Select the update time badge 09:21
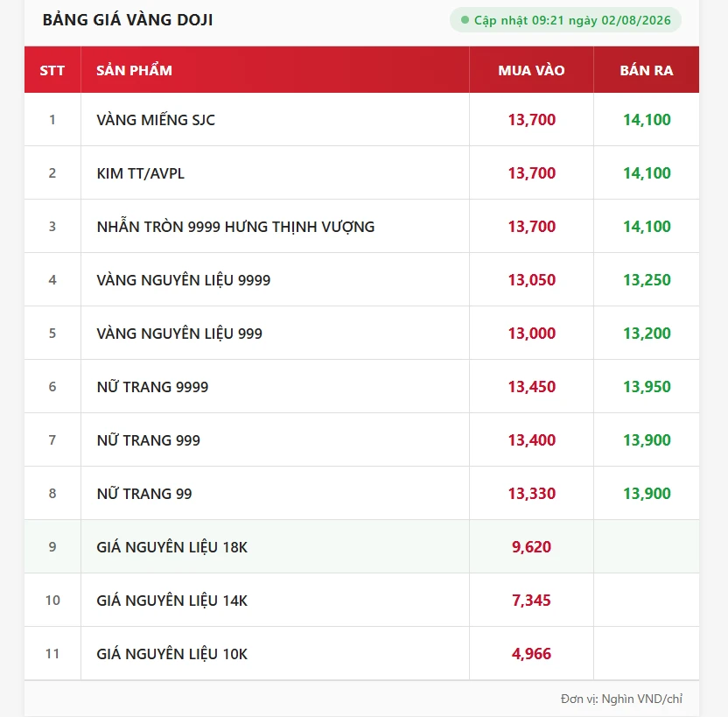Screen dimensions: 728x717 coord(565,20)
